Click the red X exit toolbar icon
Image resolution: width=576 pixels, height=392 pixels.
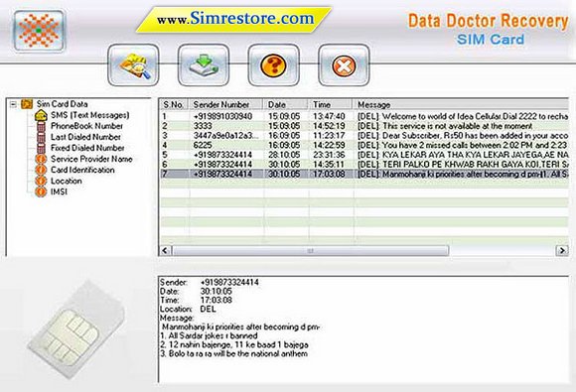click(x=344, y=65)
